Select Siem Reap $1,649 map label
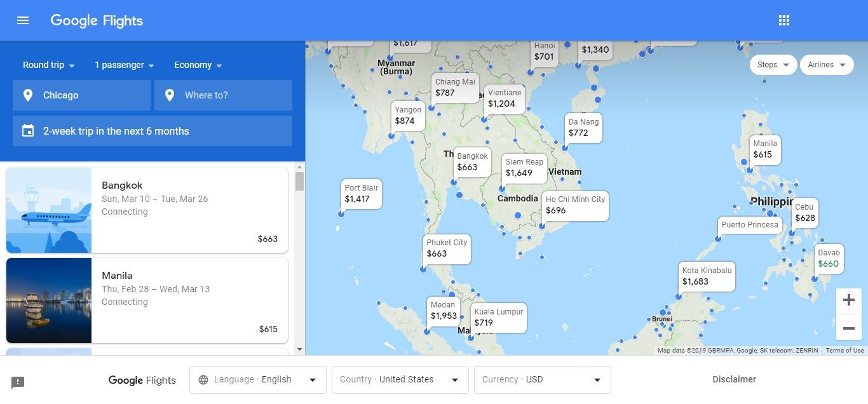868x404 pixels. 524,168
